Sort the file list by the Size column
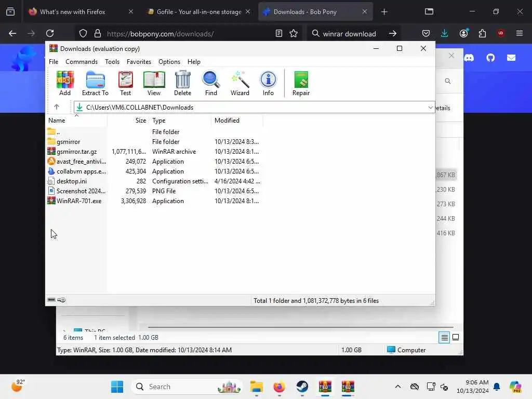This screenshot has width=532, height=399. click(x=128, y=121)
